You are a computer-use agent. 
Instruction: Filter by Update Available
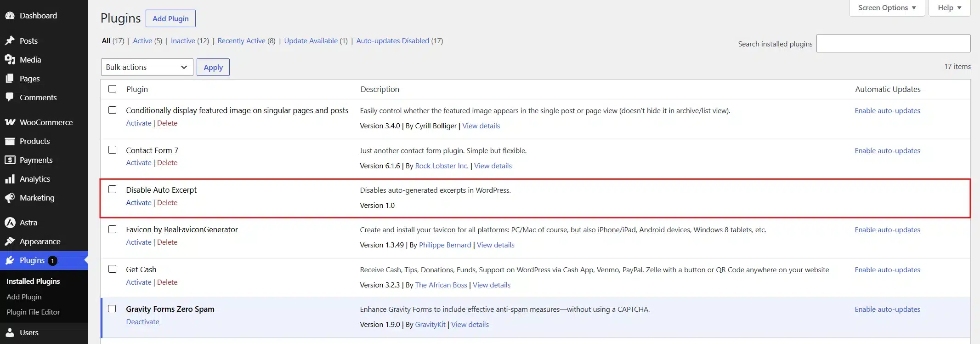pos(311,41)
